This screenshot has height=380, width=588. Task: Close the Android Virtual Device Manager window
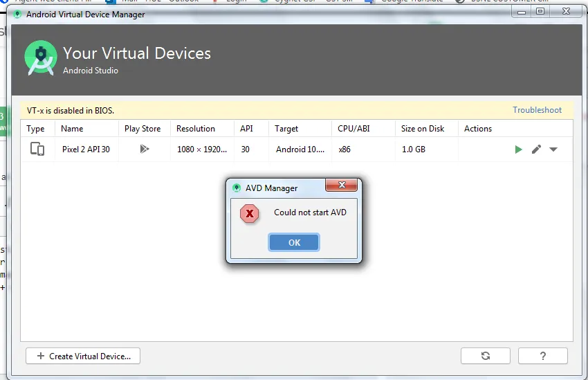pyautogui.click(x=566, y=12)
